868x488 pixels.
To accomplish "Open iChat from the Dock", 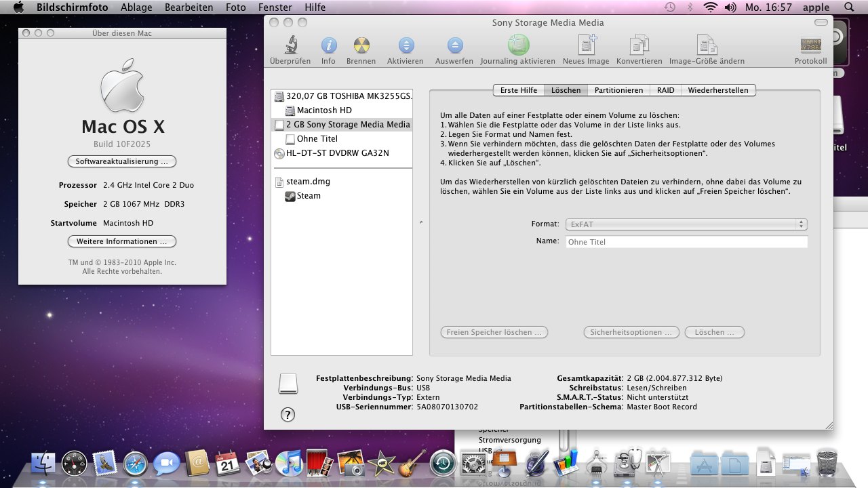I will (x=166, y=463).
